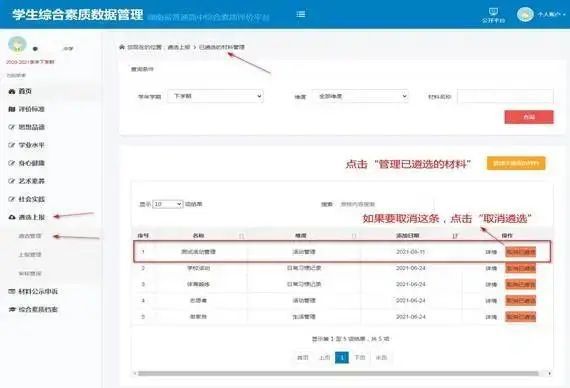Open the 学年学期 dropdown showing 下学期

215,96
